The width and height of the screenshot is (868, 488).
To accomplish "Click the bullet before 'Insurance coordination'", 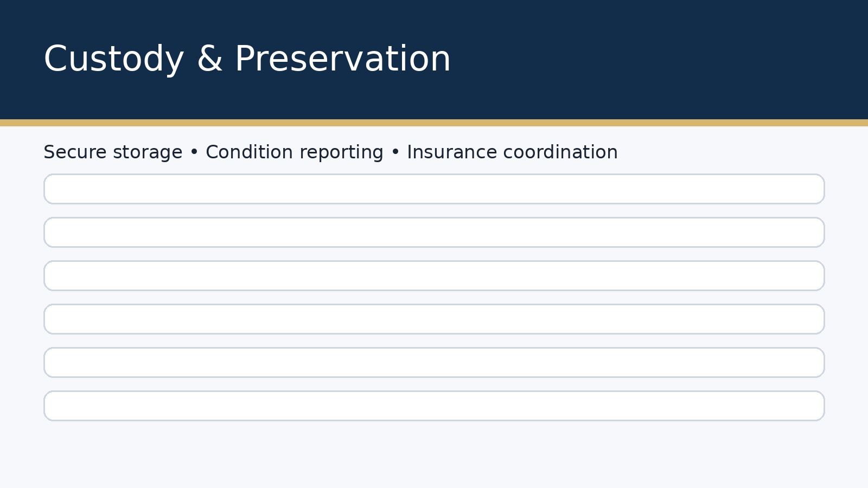I will 395,153.
